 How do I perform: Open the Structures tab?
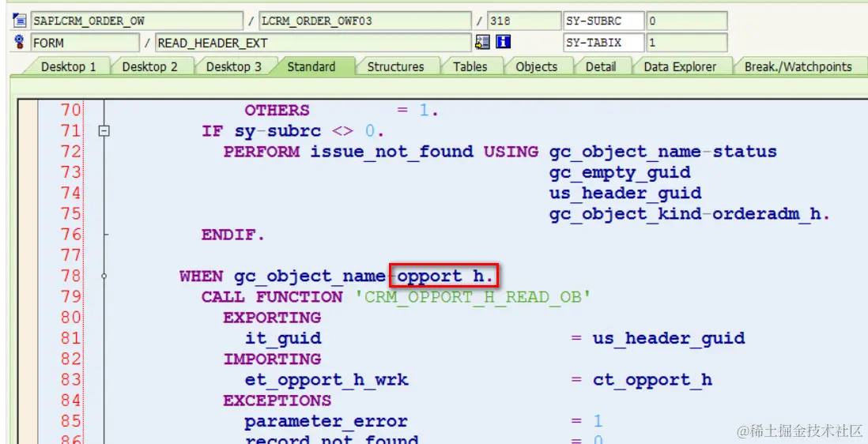395,67
